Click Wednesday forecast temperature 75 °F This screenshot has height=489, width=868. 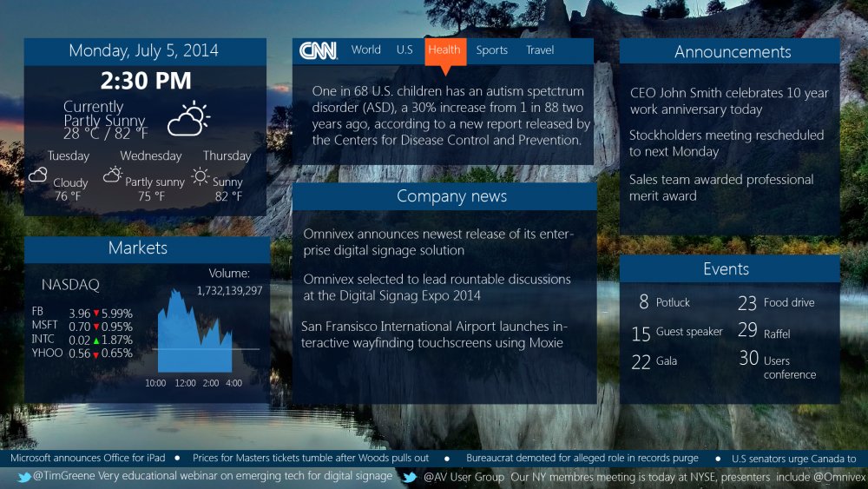152,196
